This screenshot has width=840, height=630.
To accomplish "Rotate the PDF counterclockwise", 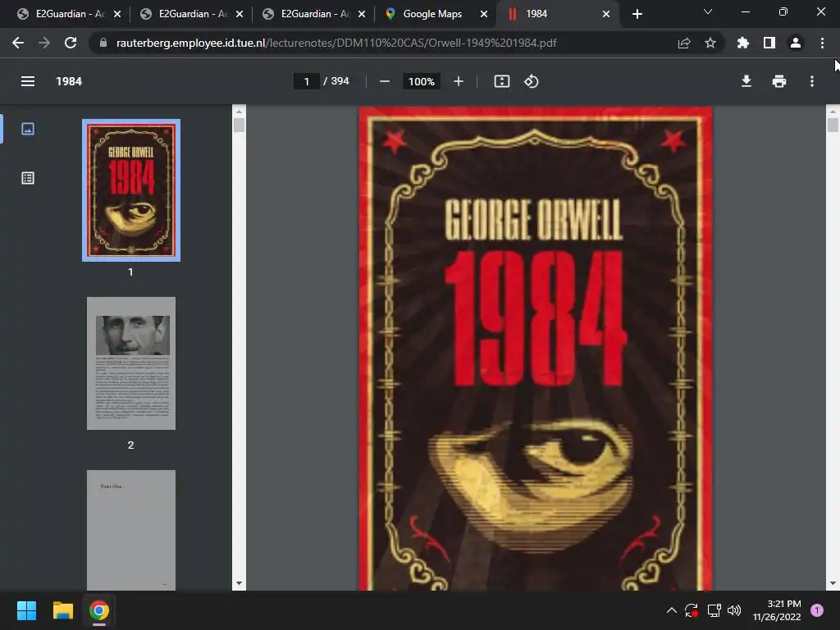I will [532, 81].
